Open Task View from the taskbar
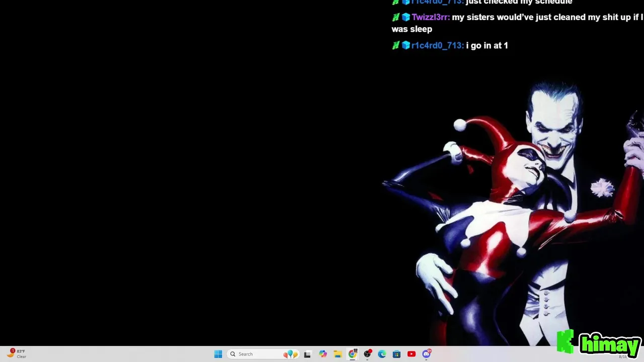644x362 pixels. tap(307, 354)
